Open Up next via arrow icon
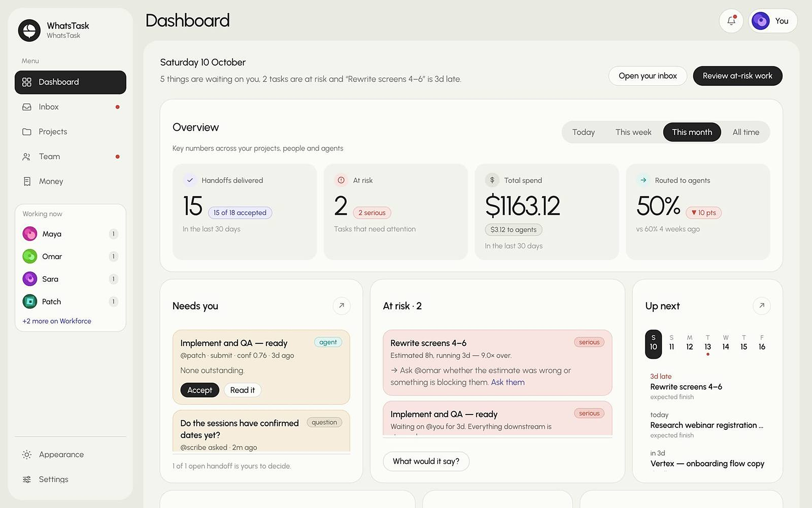Image resolution: width=812 pixels, height=508 pixels. coord(762,306)
